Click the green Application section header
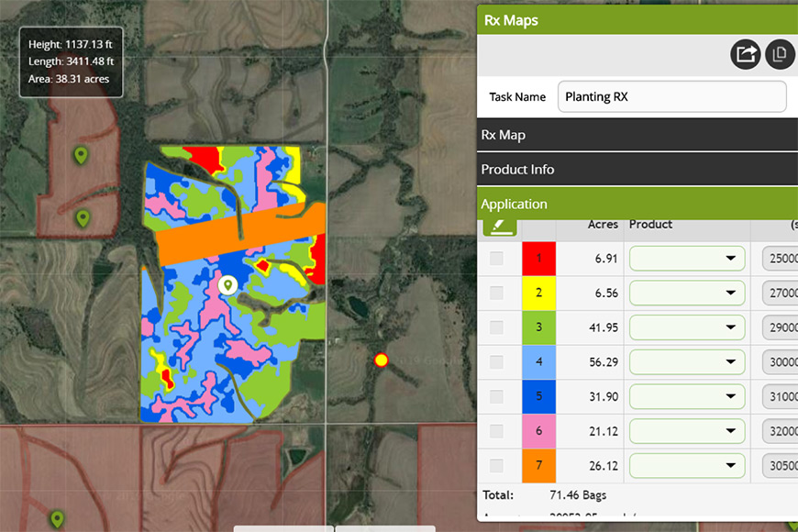Screen dimensions: 798x532 pos(637,204)
